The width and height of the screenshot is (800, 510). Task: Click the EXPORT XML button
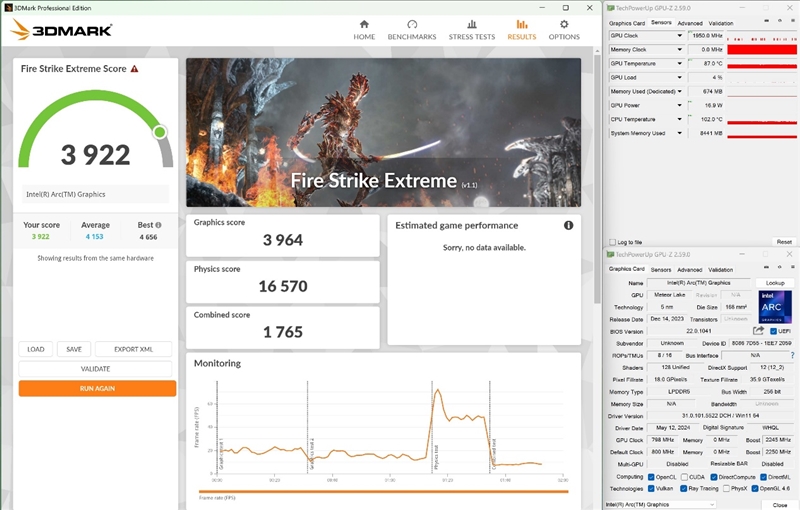133,349
